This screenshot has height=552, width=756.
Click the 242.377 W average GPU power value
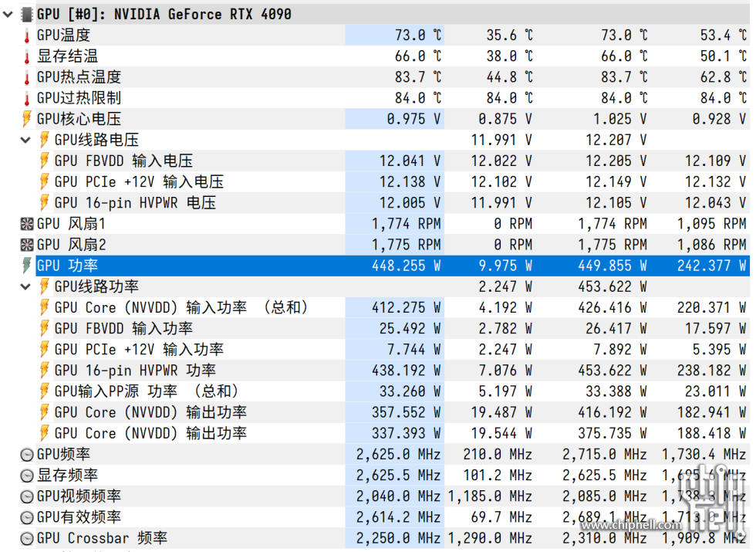click(711, 266)
